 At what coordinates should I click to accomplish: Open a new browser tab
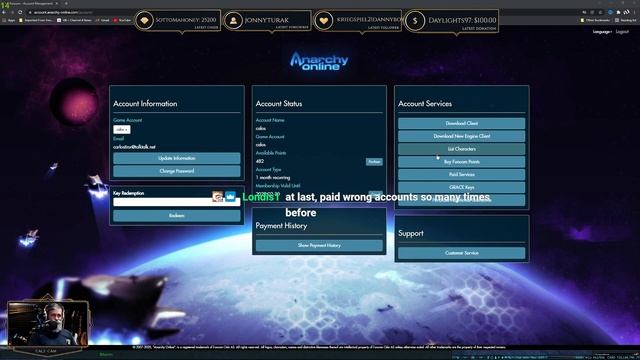(x=66, y=4)
